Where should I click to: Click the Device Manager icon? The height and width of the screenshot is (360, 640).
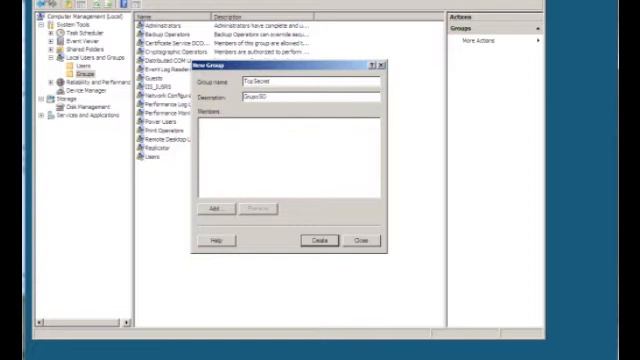(x=60, y=90)
